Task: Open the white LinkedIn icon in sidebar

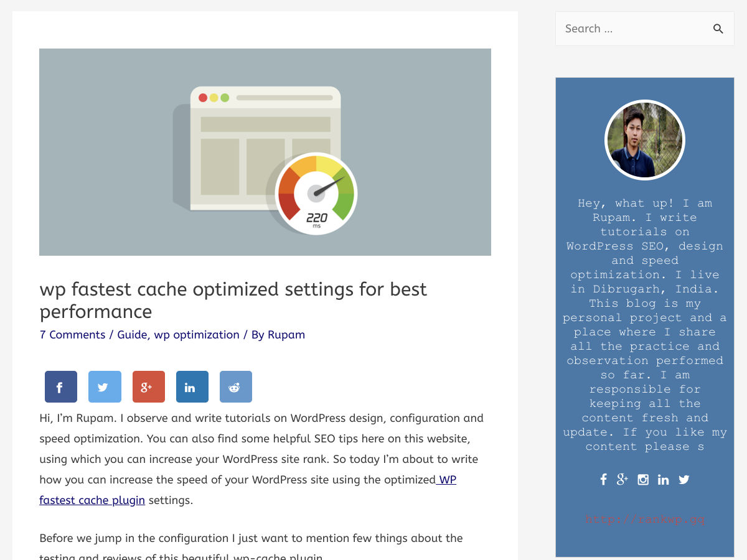Action: coord(664,479)
